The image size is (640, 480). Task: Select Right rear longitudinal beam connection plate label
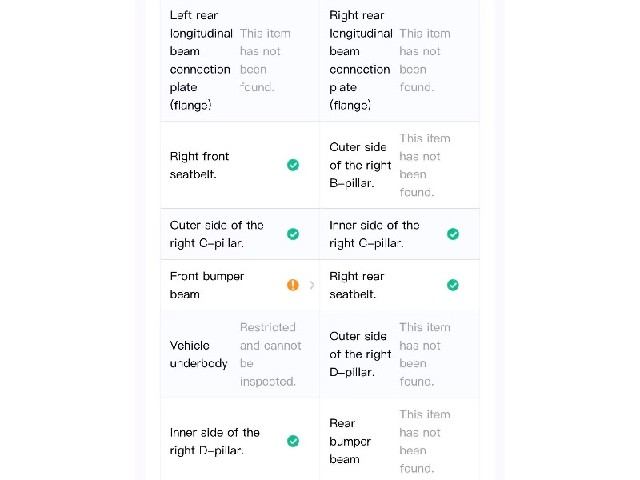361,60
